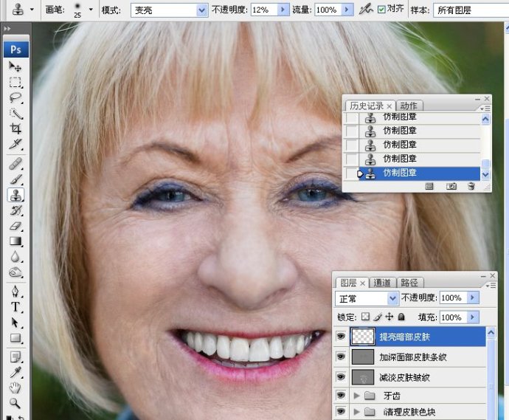The height and width of the screenshot is (420, 509).
Task: Click the options bar opacity 12% field
Action: click(264, 10)
